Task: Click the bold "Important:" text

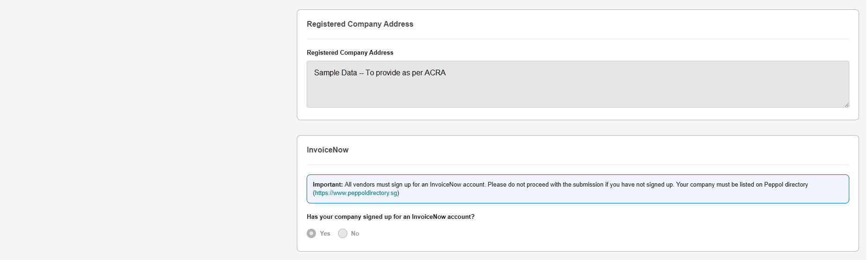Action: [328, 185]
